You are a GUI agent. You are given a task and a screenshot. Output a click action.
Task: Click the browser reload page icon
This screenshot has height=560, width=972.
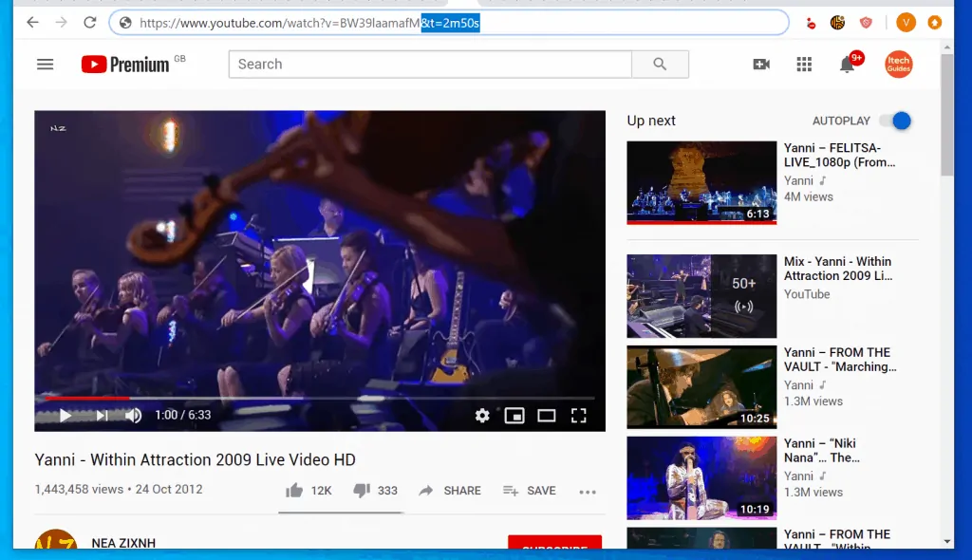(90, 22)
